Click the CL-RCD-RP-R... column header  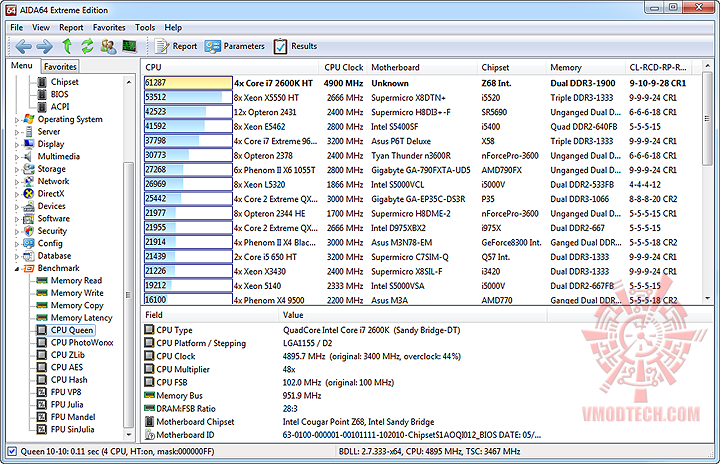point(658,68)
